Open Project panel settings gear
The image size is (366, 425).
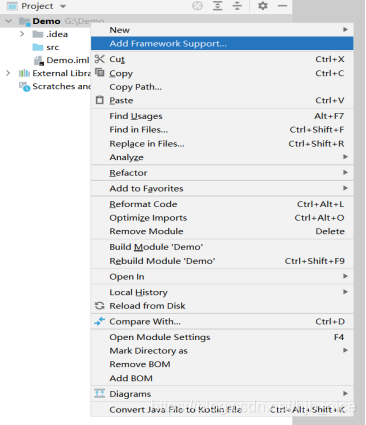point(263,6)
